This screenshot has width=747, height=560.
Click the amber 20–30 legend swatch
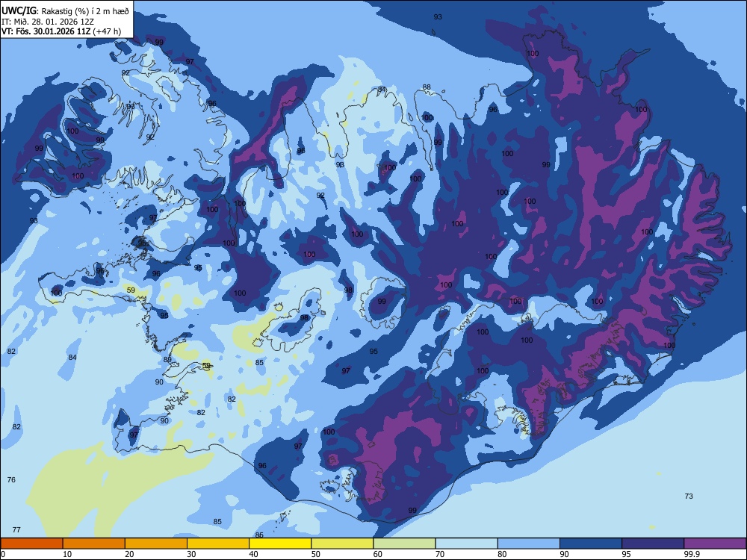156,544
